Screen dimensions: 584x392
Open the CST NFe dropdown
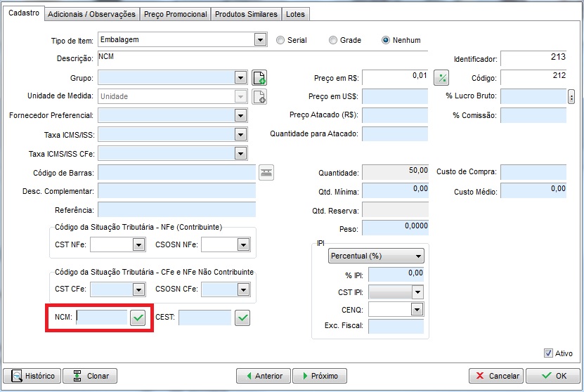pos(138,244)
